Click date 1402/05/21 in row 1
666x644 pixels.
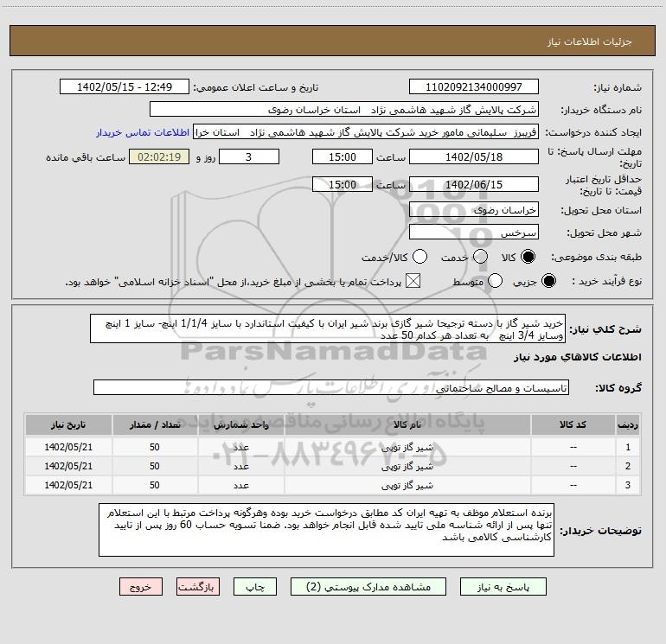point(68,447)
